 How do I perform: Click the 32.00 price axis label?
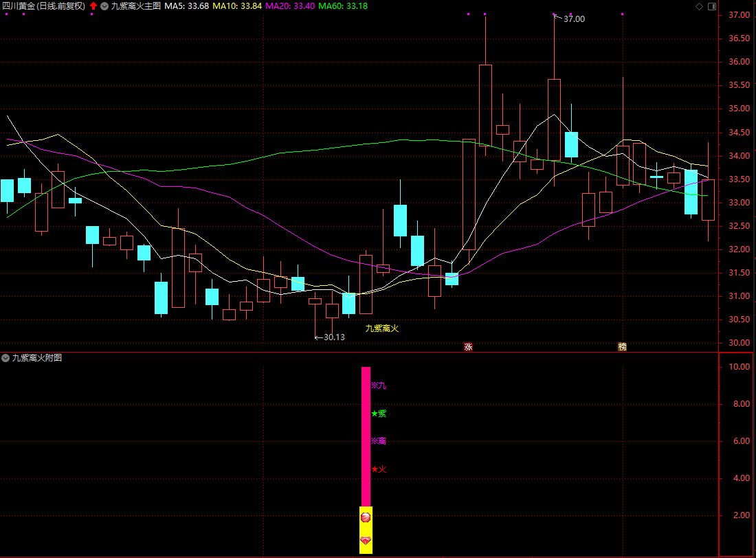[739, 249]
